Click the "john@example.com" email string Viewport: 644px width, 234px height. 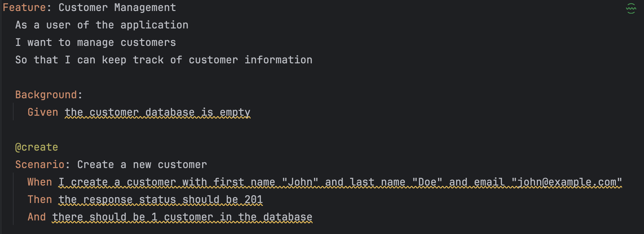567,182
